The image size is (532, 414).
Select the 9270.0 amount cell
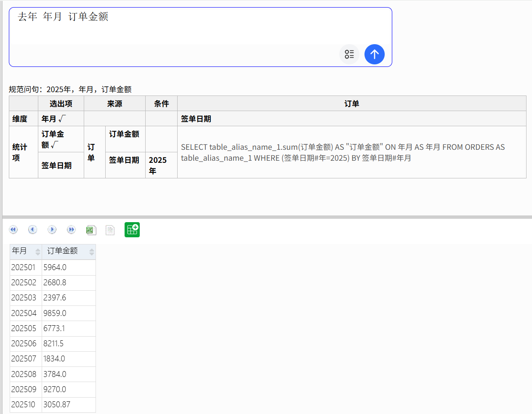69,390
